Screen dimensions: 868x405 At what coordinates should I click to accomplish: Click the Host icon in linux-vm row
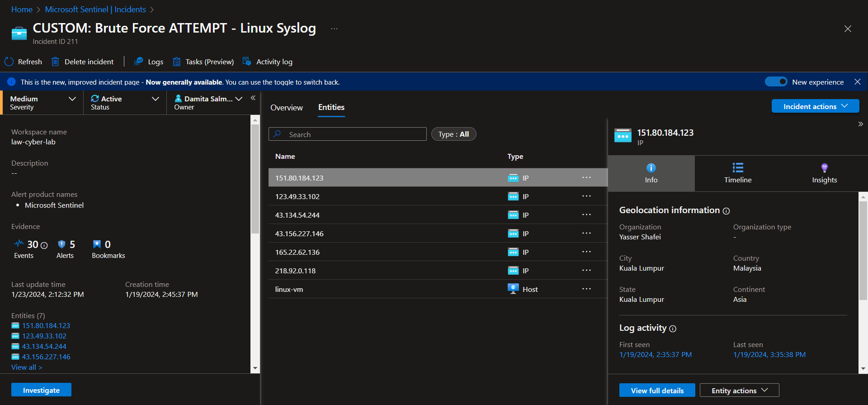513,289
